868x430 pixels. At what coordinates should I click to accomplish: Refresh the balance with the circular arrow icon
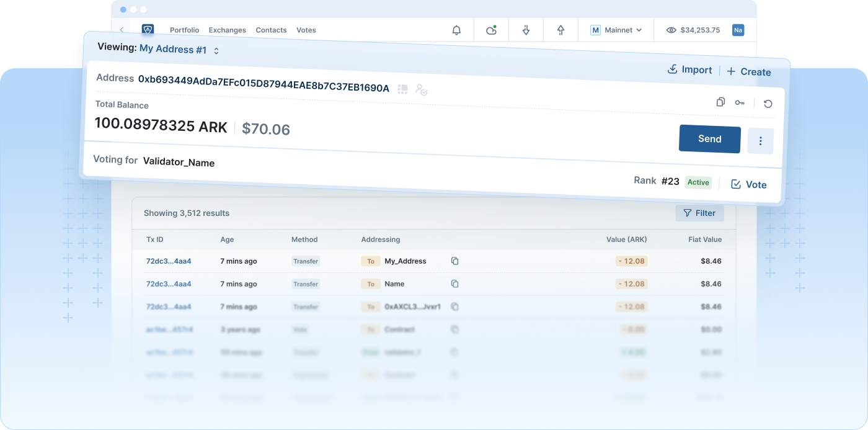pos(768,104)
